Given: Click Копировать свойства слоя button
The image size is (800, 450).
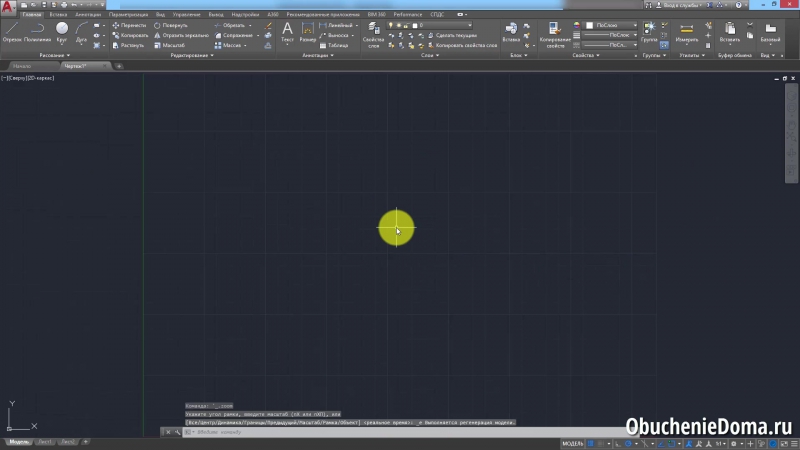Looking at the screenshot, I should tap(462, 45).
